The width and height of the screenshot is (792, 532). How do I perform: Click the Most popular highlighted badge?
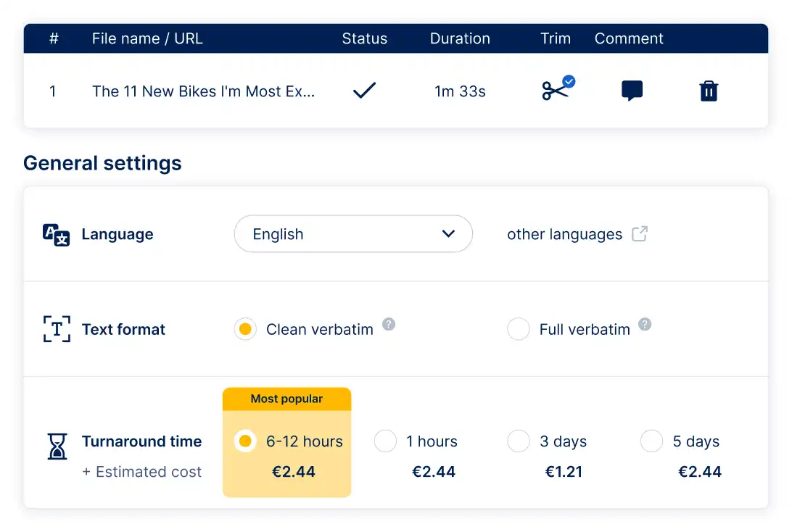286,399
